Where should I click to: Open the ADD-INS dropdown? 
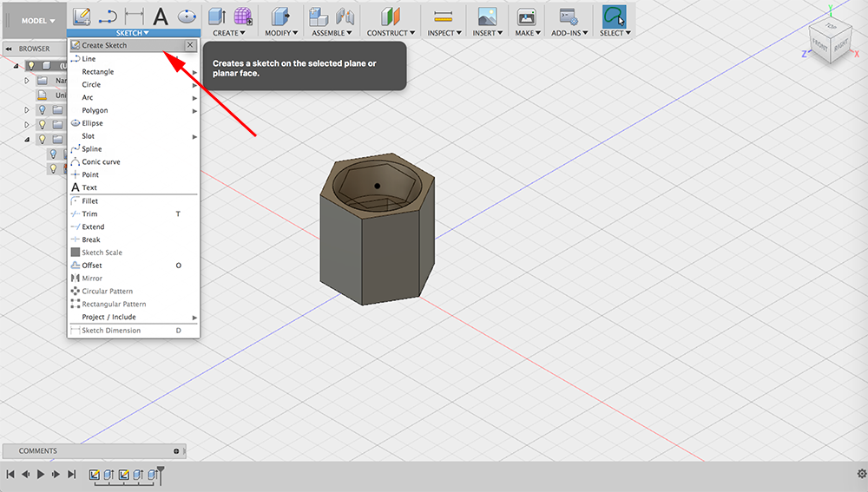pos(569,33)
